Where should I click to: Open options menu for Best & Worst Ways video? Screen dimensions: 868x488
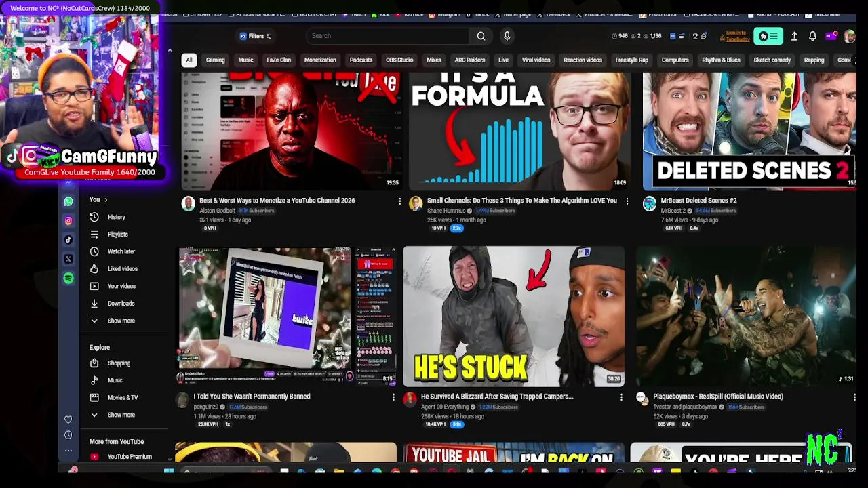coord(399,201)
